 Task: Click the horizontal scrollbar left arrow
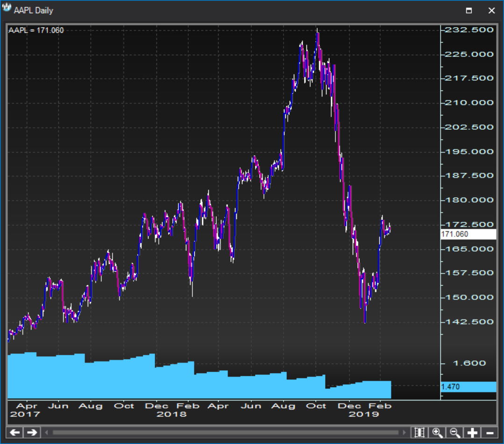[x=46, y=432]
